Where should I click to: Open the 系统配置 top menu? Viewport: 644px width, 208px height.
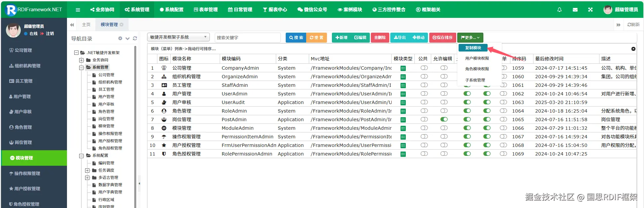(172, 10)
